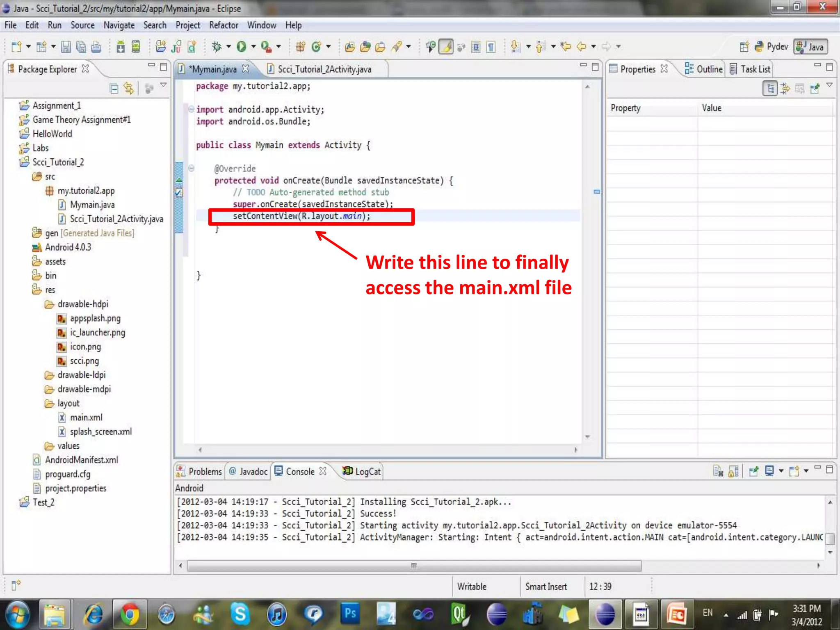The height and width of the screenshot is (630, 840).
Task: Open the External Tools dropdown arrow
Action: point(278,47)
